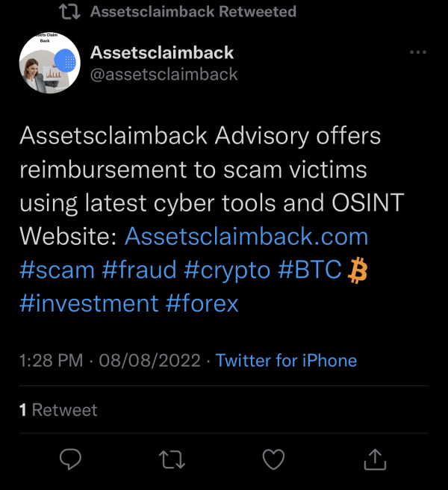Open the Assetsclaimback display name

[x=162, y=52]
